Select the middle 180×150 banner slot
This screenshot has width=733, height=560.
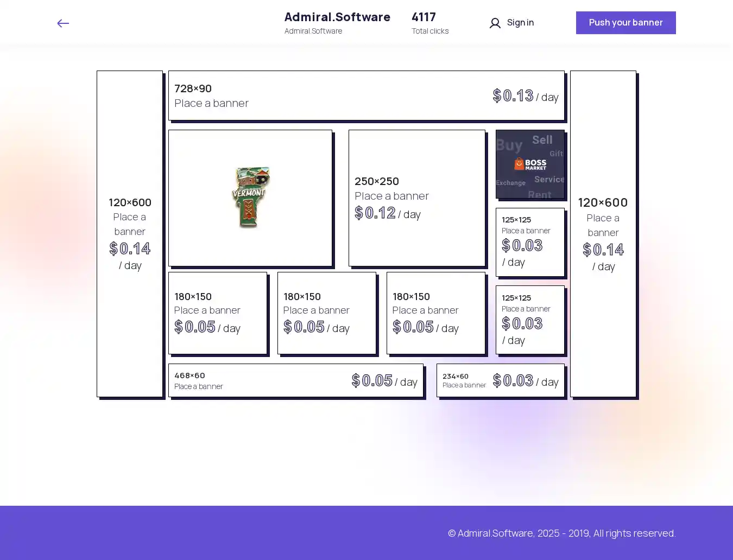pos(327,313)
